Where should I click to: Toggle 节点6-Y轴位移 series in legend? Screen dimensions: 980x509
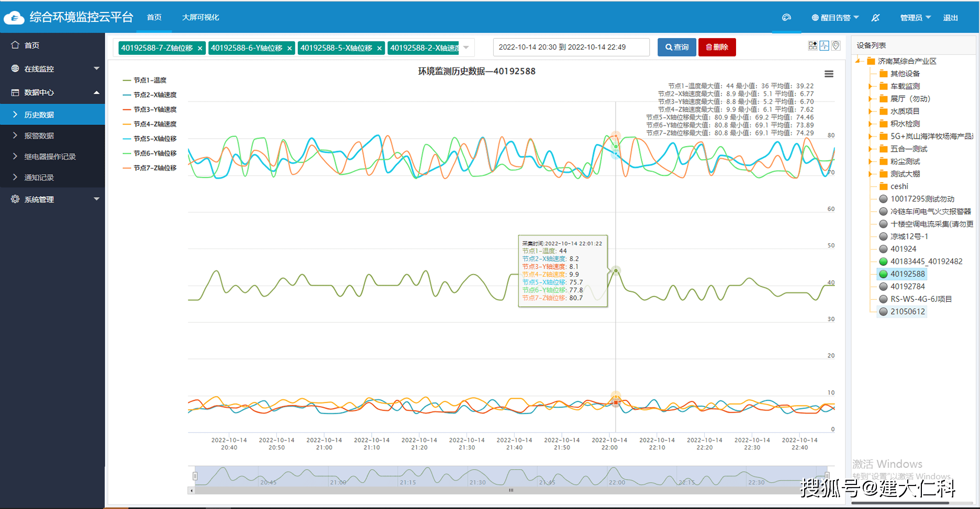click(150, 153)
